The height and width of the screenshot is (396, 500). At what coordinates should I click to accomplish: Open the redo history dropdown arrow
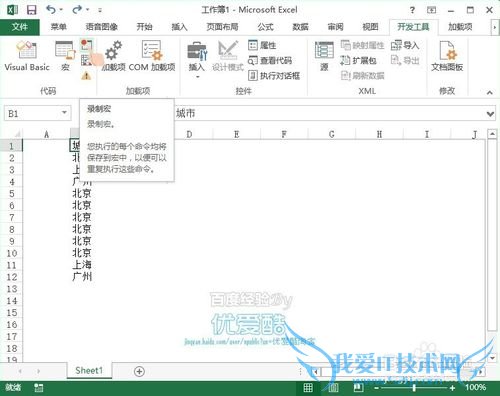click(x=87, y=10)
